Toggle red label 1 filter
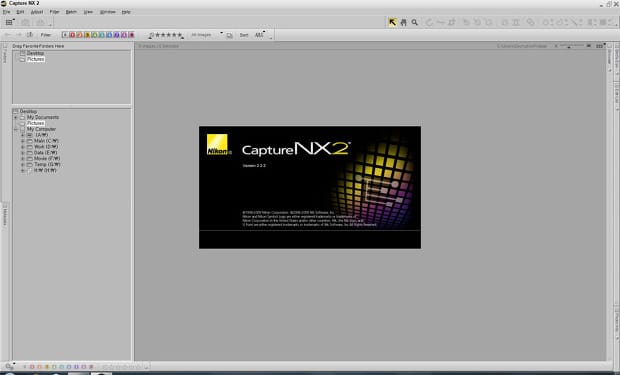The width and height of the screenshot is (620, 375). pos(72,35)
